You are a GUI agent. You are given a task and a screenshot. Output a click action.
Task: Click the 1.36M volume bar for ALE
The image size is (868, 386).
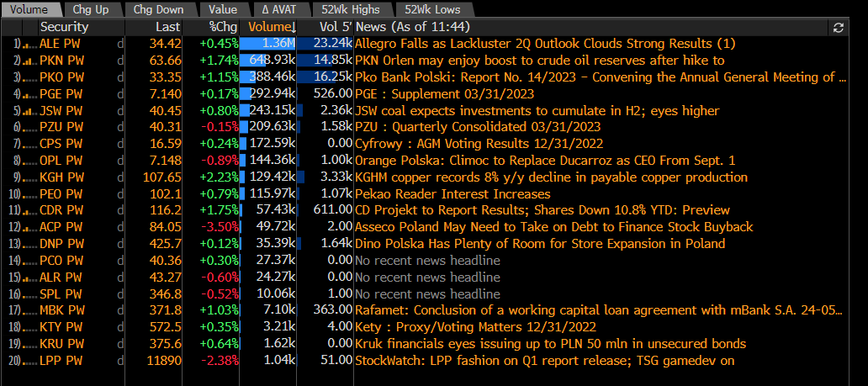pyautogui.click(x=268, y=44)
